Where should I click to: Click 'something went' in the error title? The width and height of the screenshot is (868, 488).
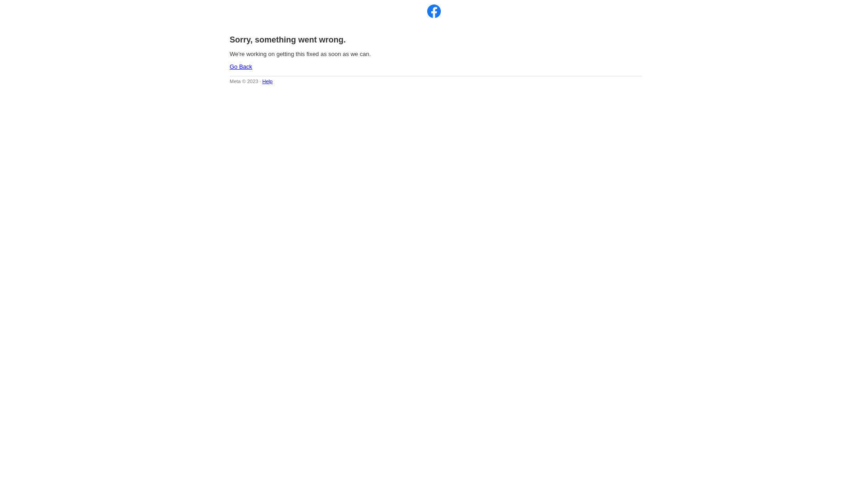pos(286,40)
